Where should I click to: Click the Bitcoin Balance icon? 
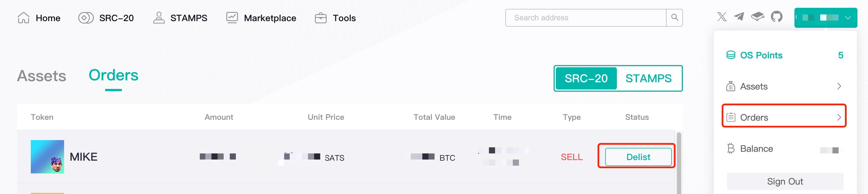(731, 148)
